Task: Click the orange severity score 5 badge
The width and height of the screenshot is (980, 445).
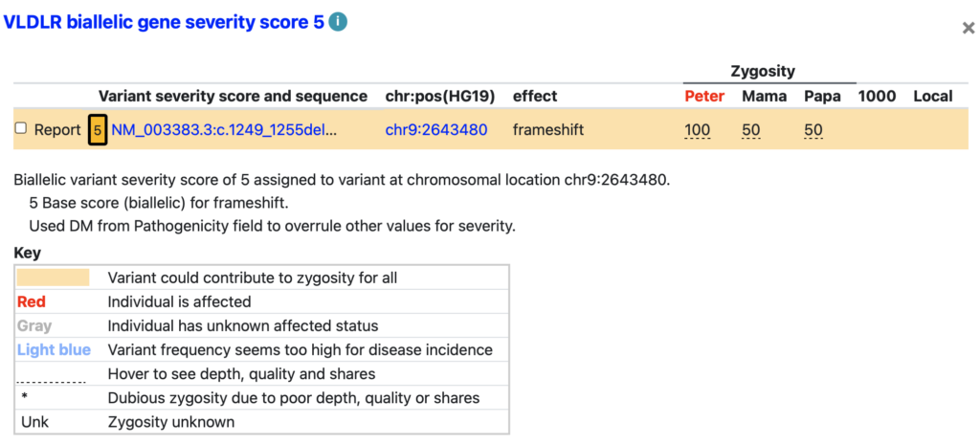Action: [x=98, y=130]
